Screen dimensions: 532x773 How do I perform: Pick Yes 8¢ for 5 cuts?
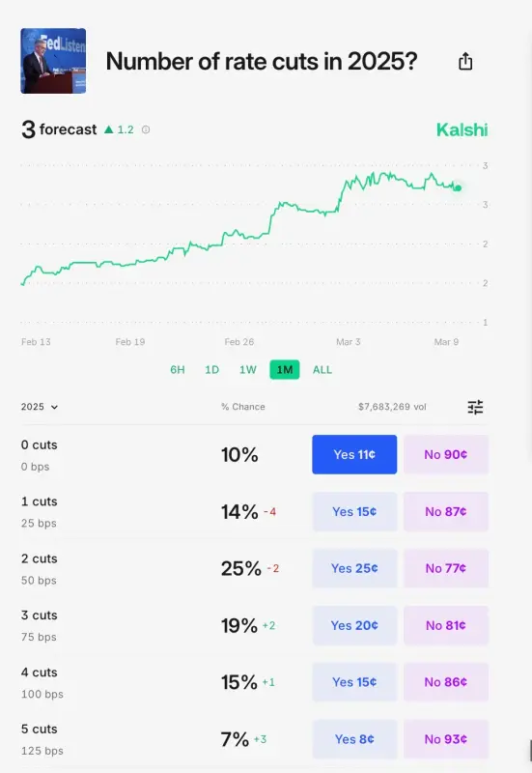(354, 739)
